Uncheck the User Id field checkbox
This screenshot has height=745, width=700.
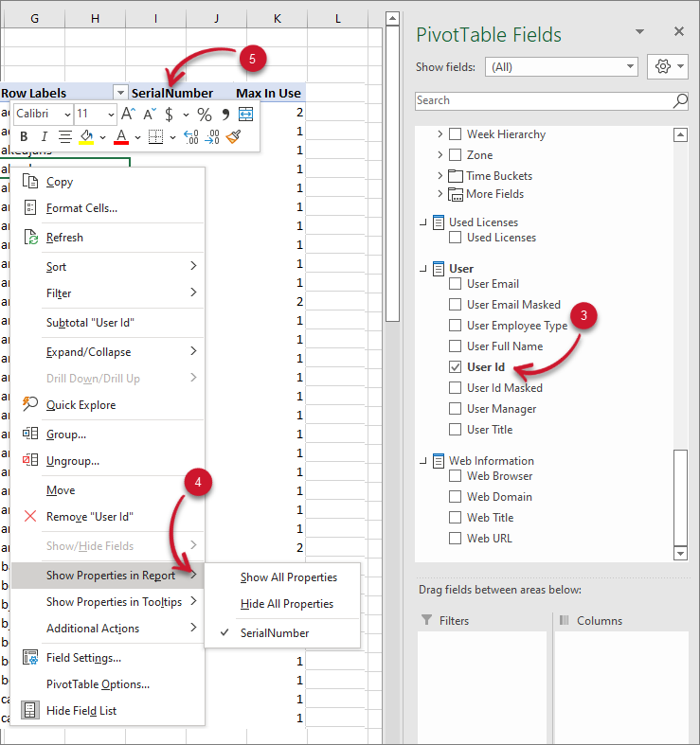[x=455, y=367]
